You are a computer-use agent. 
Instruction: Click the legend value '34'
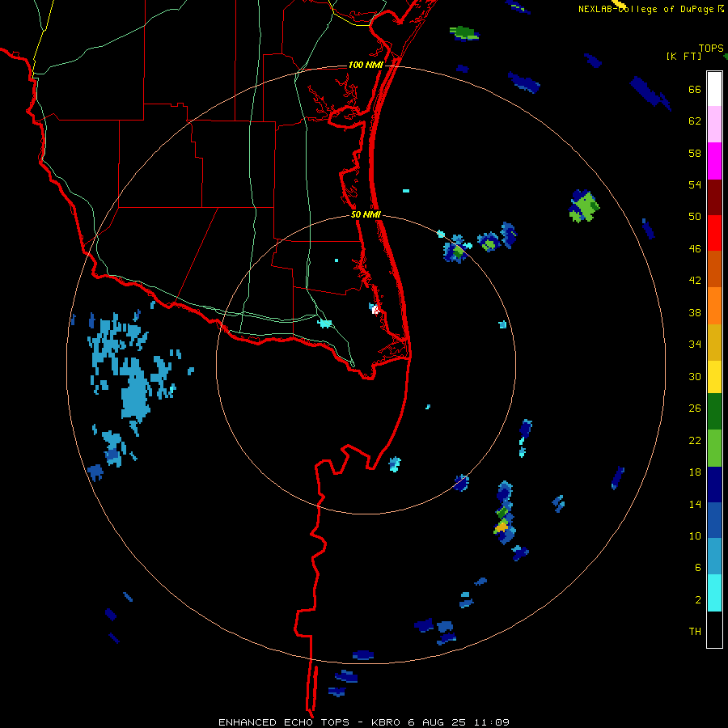coord(695,345)
